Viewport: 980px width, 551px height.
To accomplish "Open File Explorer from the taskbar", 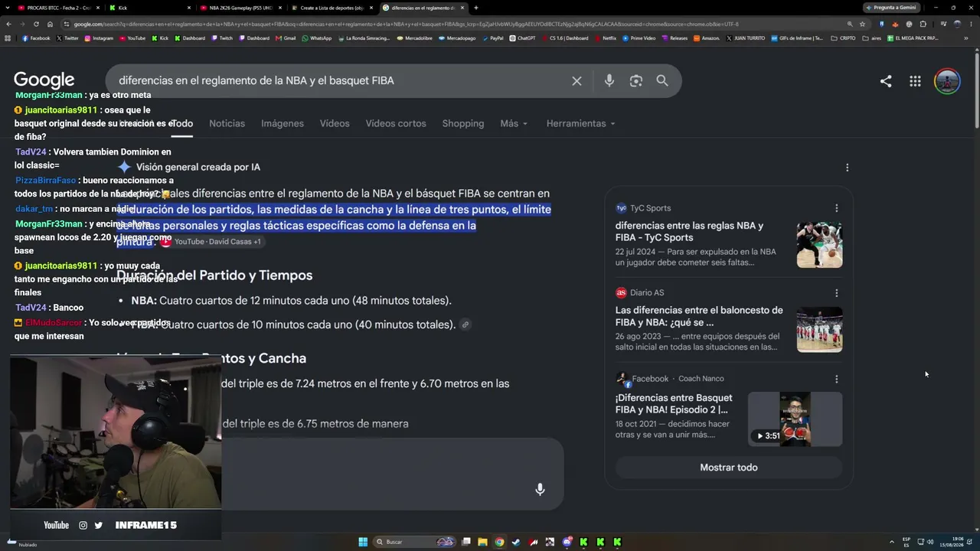I will coord(482,542).
